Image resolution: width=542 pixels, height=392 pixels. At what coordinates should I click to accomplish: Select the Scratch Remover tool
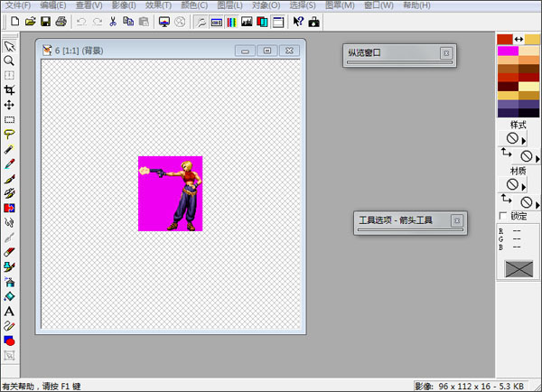tap(9, 238)
